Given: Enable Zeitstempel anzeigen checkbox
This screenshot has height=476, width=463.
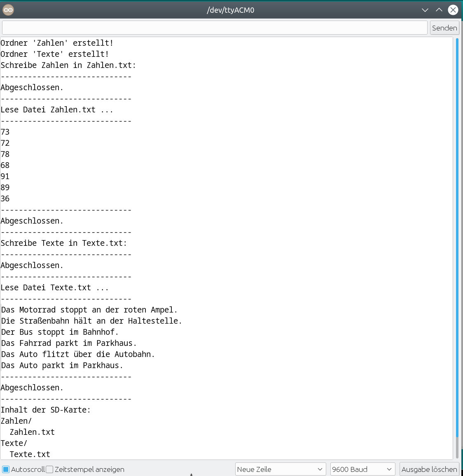Looking at the screenshot, I should (49, 469).
